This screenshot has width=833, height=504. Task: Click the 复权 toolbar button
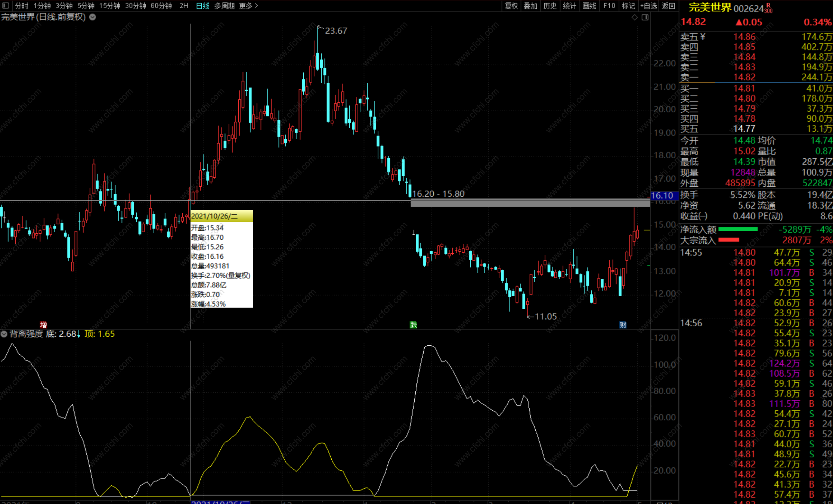(x=511, y=6)
